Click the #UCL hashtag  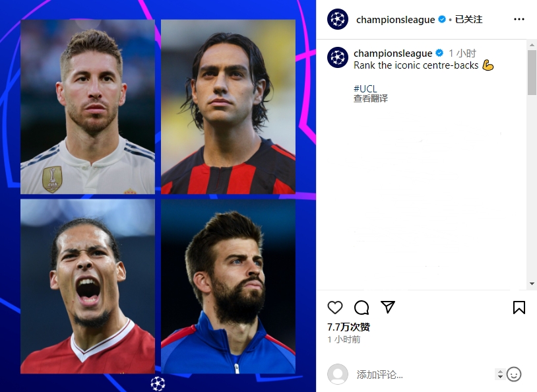click(365, 88)
